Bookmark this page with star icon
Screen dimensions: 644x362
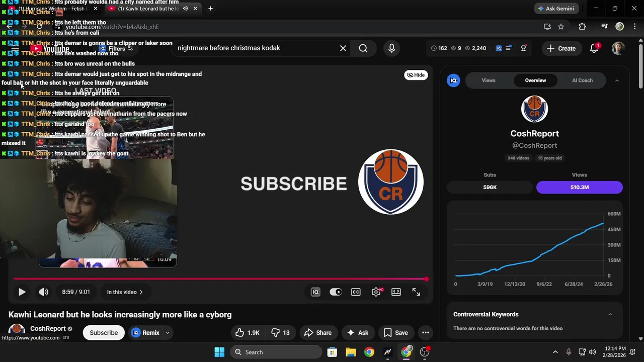pos(561,27)
